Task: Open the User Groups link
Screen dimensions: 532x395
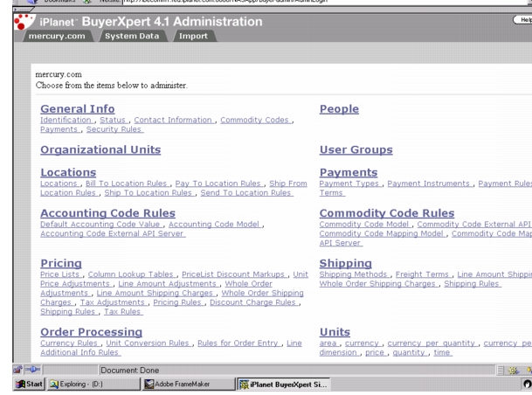Action: pyautogui.click(x=356, y=149)
